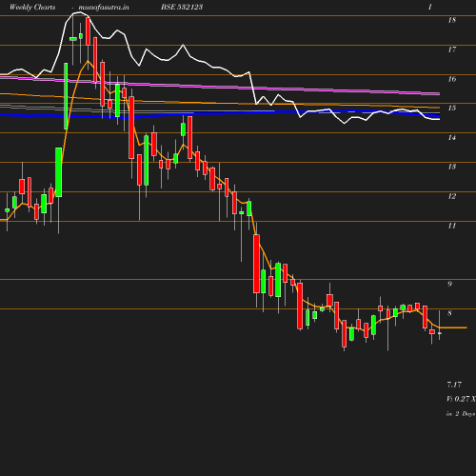Click the munafasutra.in label
The image size is (476, 476).
tap(104, 7)
